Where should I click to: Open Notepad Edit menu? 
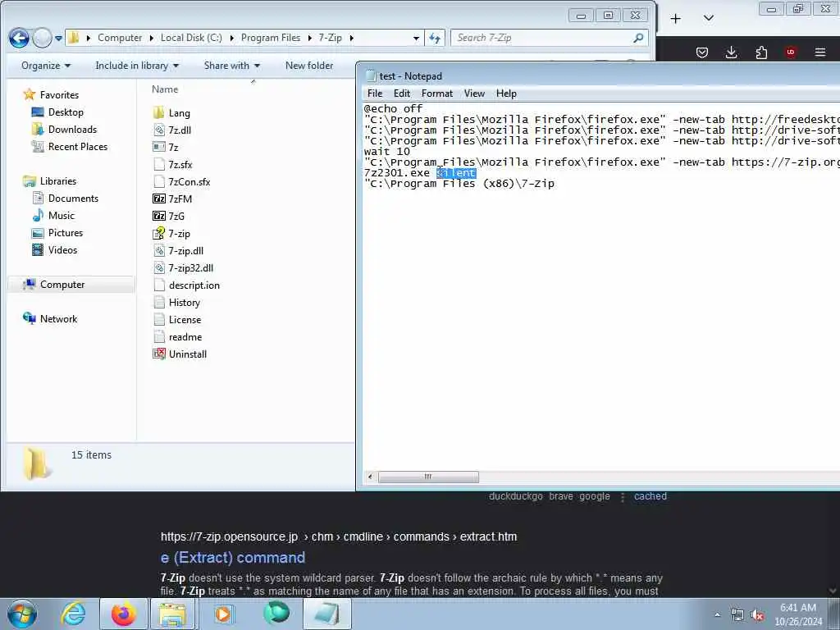402,94
